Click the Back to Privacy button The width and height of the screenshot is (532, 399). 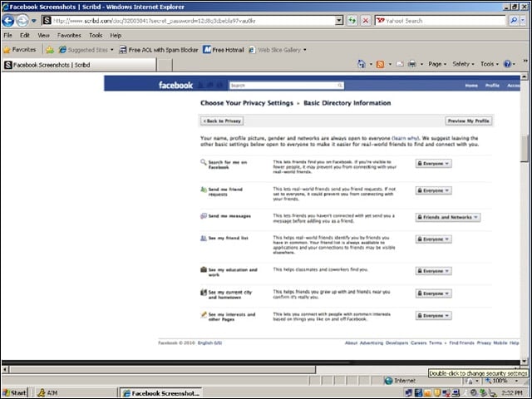[222, 121]
